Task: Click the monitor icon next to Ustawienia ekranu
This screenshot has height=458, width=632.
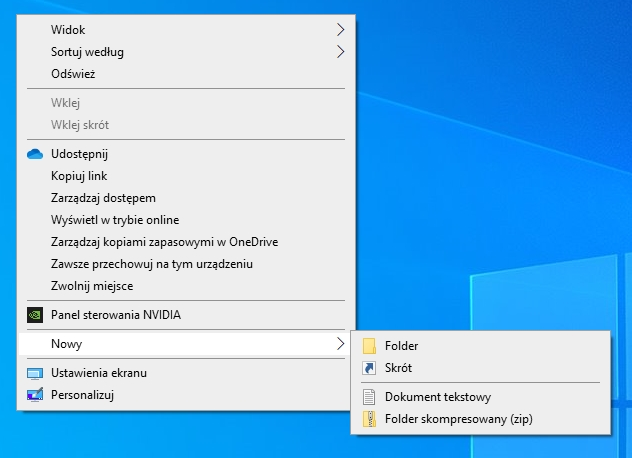Action: (x=35, y=373)
